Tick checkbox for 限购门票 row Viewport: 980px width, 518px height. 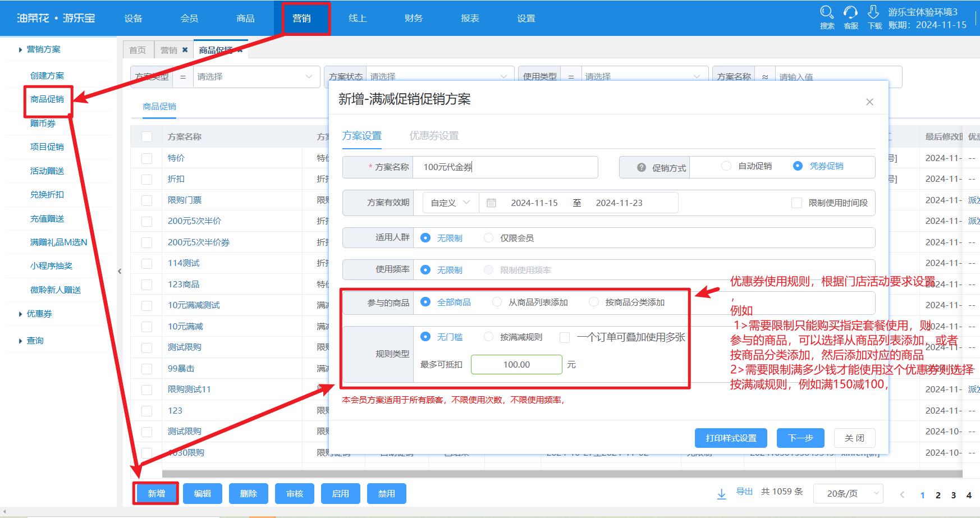click(x=146, y=200)
